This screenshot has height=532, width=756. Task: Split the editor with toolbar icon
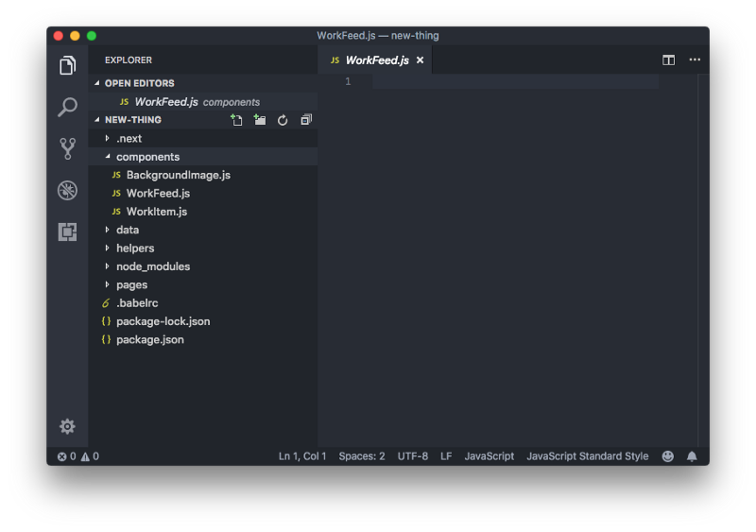point(668,60)
